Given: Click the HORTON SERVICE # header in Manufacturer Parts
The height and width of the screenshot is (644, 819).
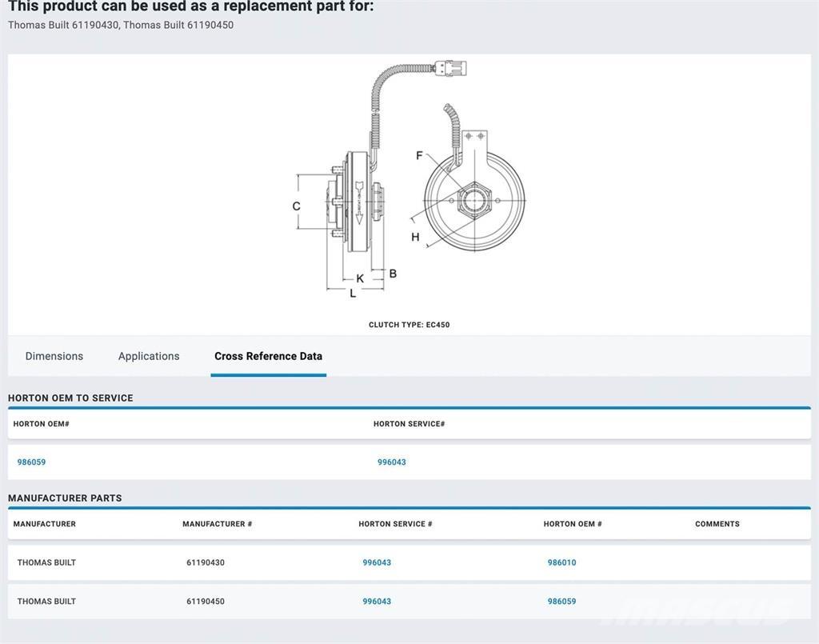Looking at the screenshot, I should [x=395, y=524].
